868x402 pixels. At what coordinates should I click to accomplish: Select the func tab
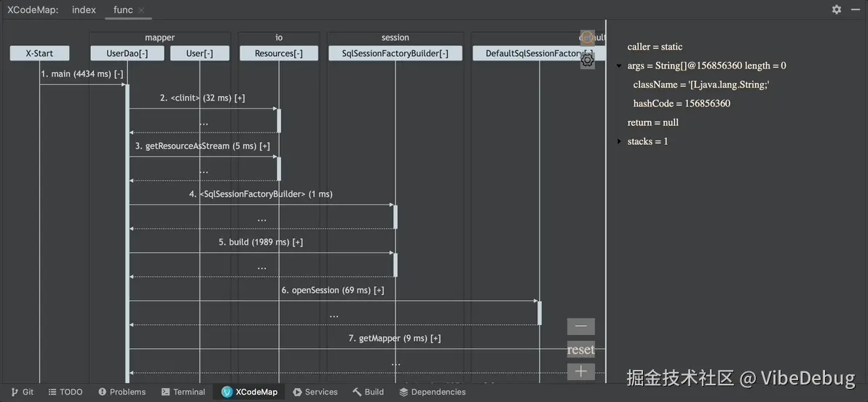pos(123,10)
